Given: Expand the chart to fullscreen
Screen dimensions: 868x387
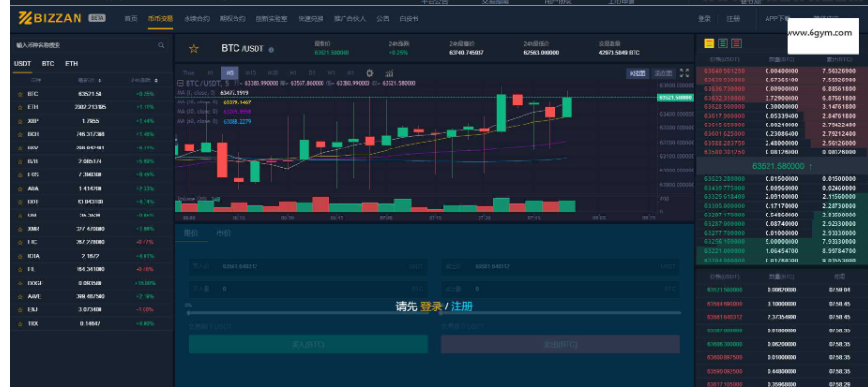Looking at the screenshot, I should coord(685,73).
